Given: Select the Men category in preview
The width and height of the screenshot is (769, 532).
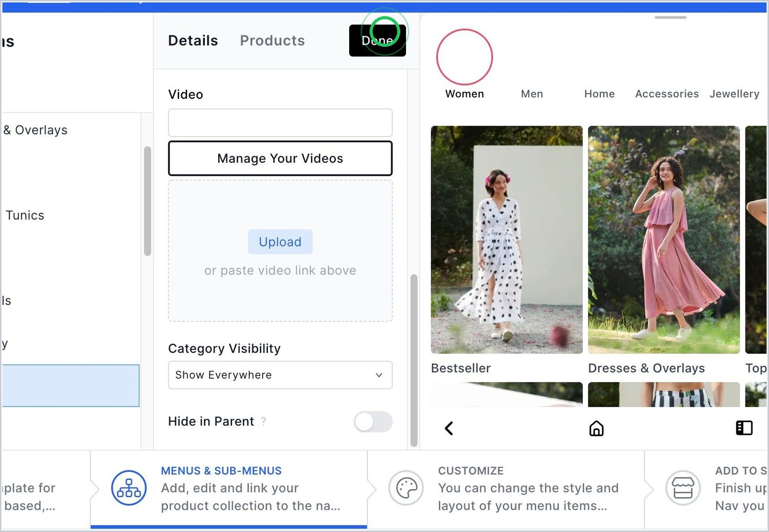Looking at the screenshot, I should pyautogui.click(x=532, y=94).
